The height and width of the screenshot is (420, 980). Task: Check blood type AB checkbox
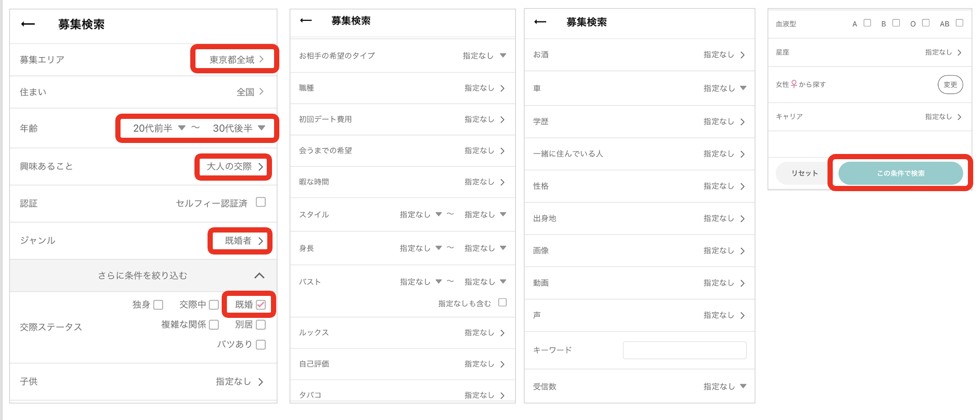coord(959,23)
